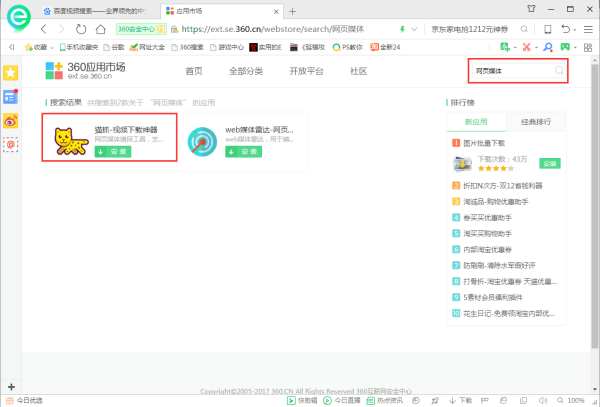Open ranking item 折扣N次方-双12省钱利器

502,186
